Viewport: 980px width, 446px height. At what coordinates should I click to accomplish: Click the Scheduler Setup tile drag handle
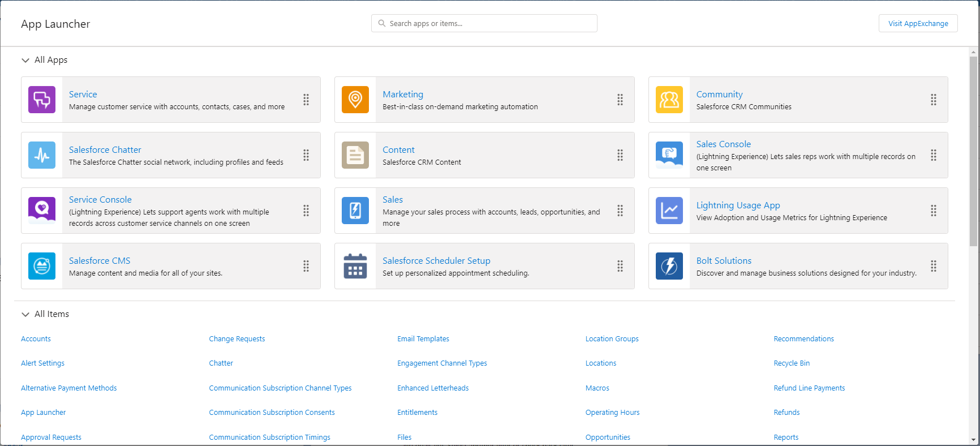pyautogui.click(x=620, y=266)
